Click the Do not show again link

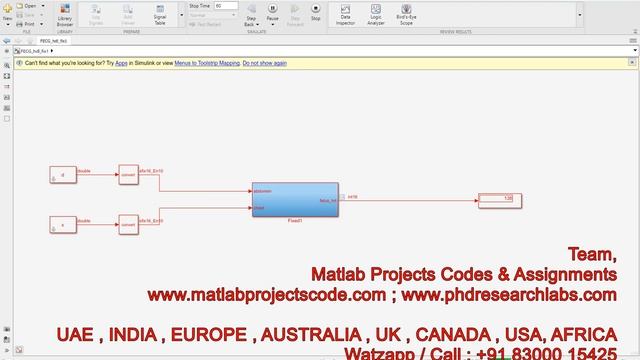[x=264, y=63]
